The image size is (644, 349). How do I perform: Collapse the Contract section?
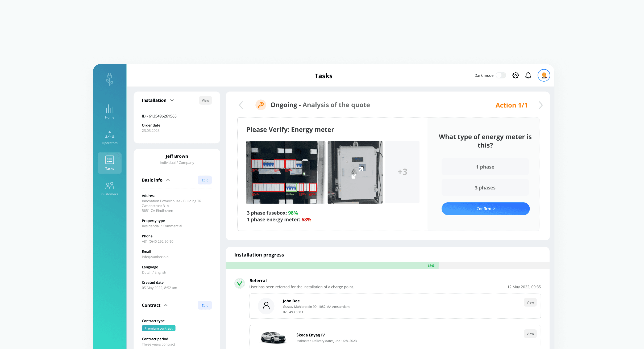point(166,305)
